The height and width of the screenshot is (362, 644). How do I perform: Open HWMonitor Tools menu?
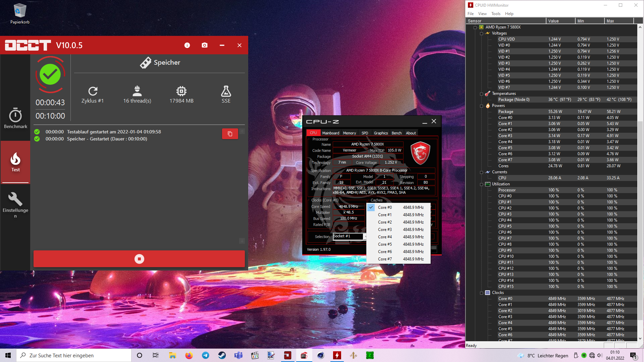[x=495, y=14]
